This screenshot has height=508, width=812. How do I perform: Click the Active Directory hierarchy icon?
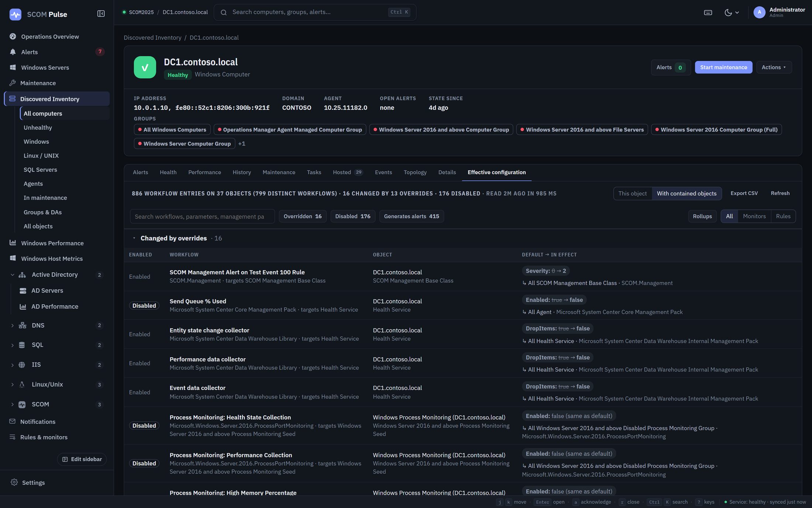point(22,275)
